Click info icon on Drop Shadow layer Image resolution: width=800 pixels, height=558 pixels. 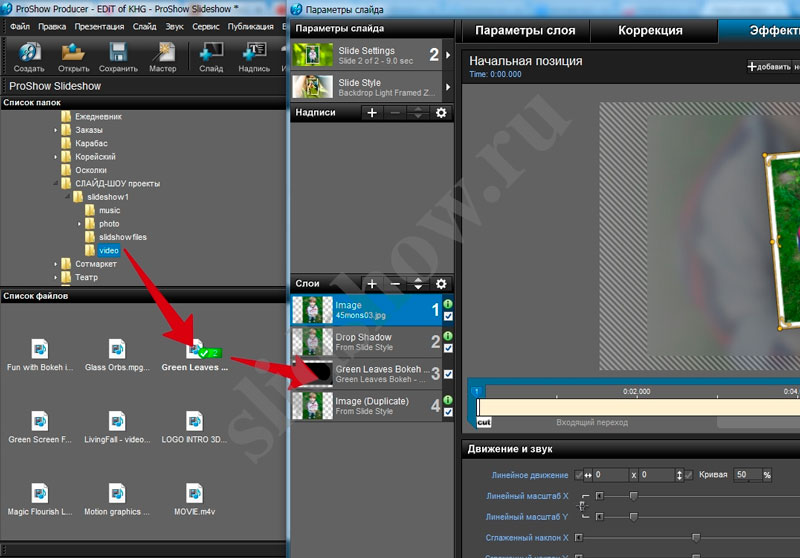[x=448, y=336]
